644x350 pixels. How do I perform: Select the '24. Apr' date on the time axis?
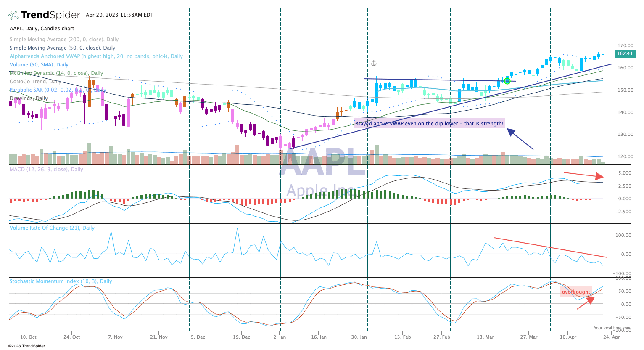(612, 337)
